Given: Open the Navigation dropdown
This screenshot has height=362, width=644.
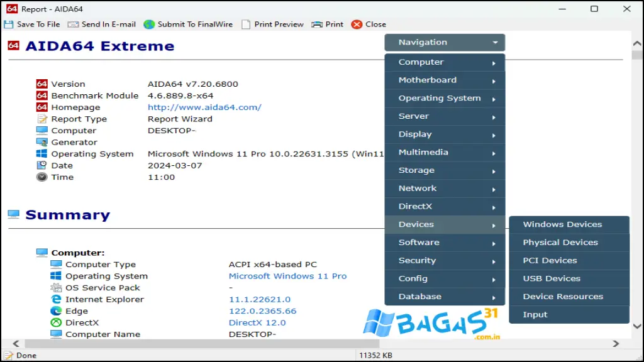Looking at the screenshot, I should click(445, 42).
